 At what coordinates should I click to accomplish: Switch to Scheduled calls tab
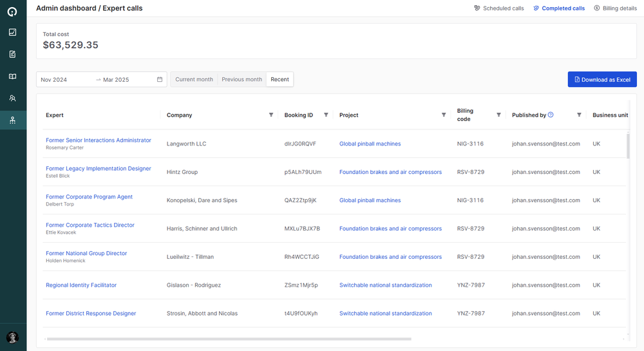[x=498, y=8]
